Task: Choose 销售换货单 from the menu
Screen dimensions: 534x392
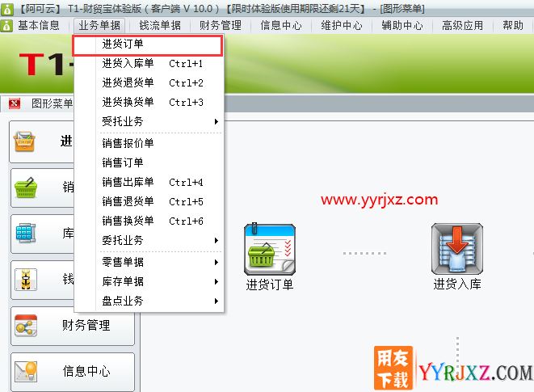Action: click(149, 221)
